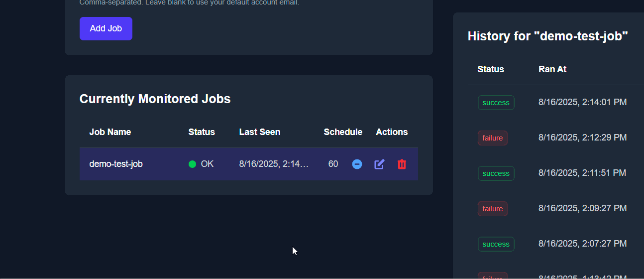The width and height of the screenshot is (644, 279).
Task: Click timestamp 8/16/2025, 2:12:29 PM
Action: 582,138
